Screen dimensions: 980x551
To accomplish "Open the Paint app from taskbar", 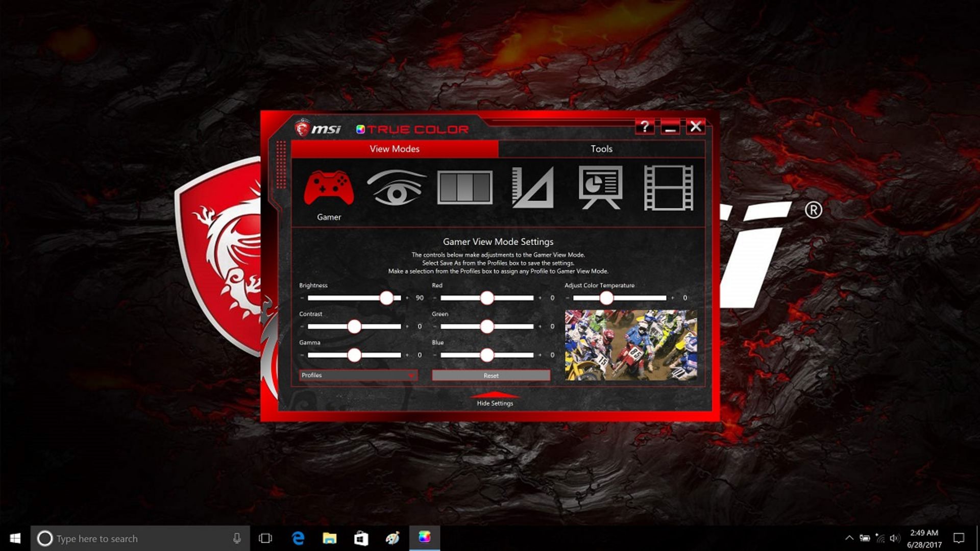I will pos(393,538).
